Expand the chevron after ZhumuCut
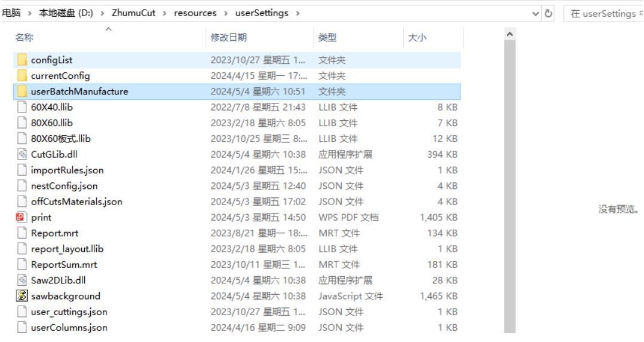The image size is (644, 342). point(165,13)
